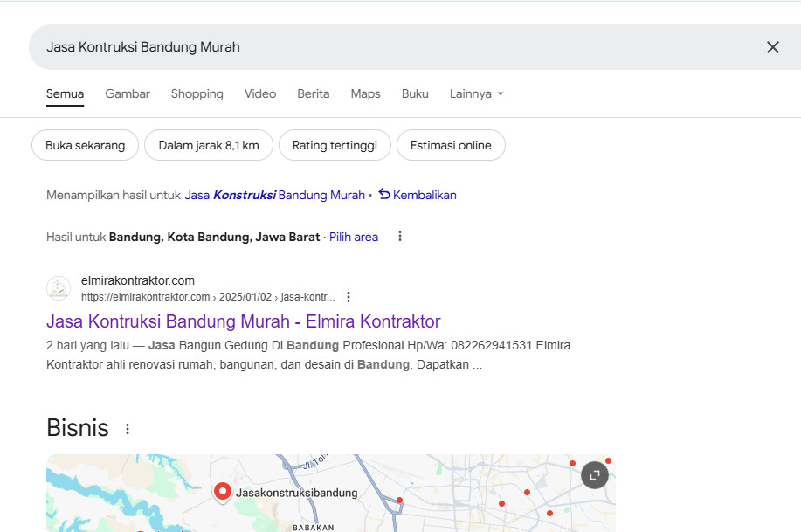Screen dimensions: 801x532
Task: Open the Video tab
Action: [260, 94]
